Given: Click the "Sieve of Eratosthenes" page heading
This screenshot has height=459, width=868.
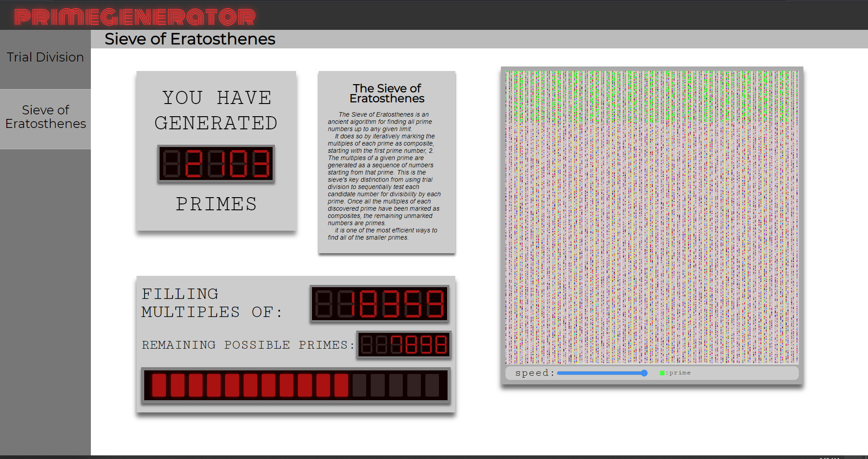Looking at the screenshot, I should click(190, 39).
